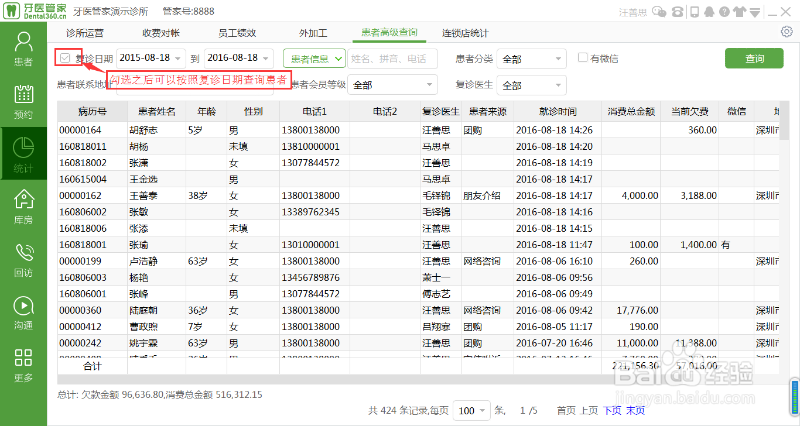Image resolution: width=800 pixels, height=426 pixels.
Task: Sort by the 电话2 column header
Action: tap(385, 111)
